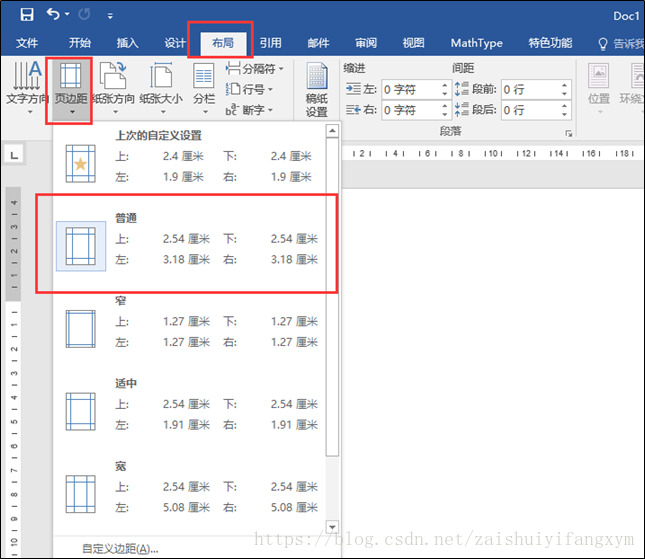Screen dimensions: 645x559
Task: Click the 适中 margin thumbnail icon
Action: [81, 412]
